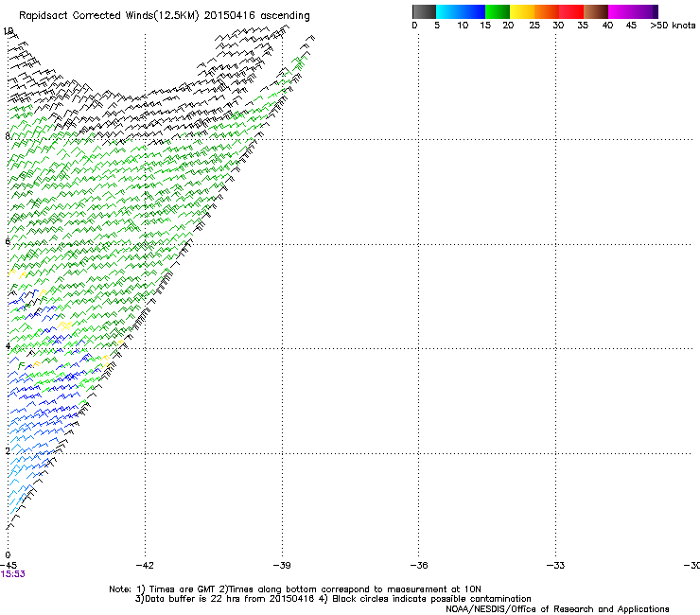The image size is (700, 615).
Task: Click the "-42" longitude axis label
Action: (145, 566)
